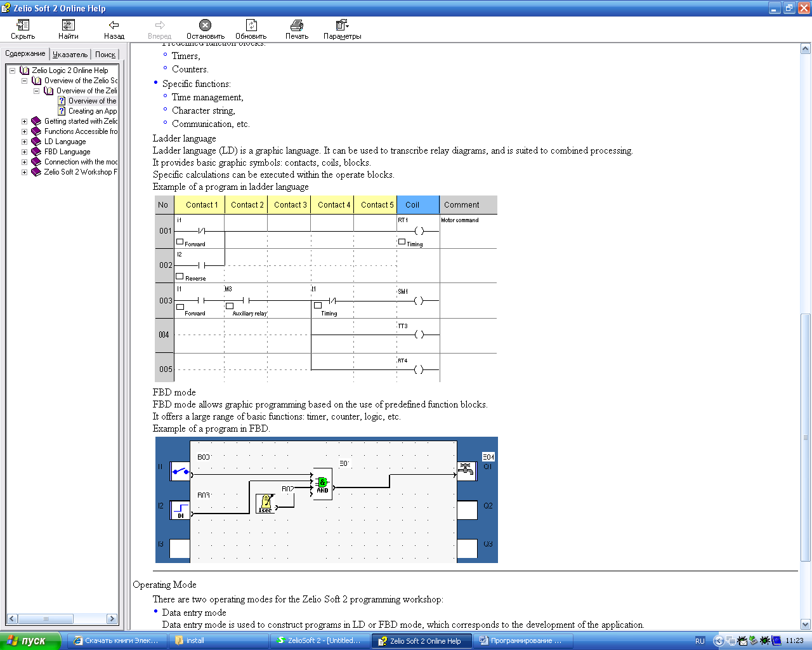Screen dimensions: 812x650
Task: Switch to the Поиск tab
Action: 105,55
